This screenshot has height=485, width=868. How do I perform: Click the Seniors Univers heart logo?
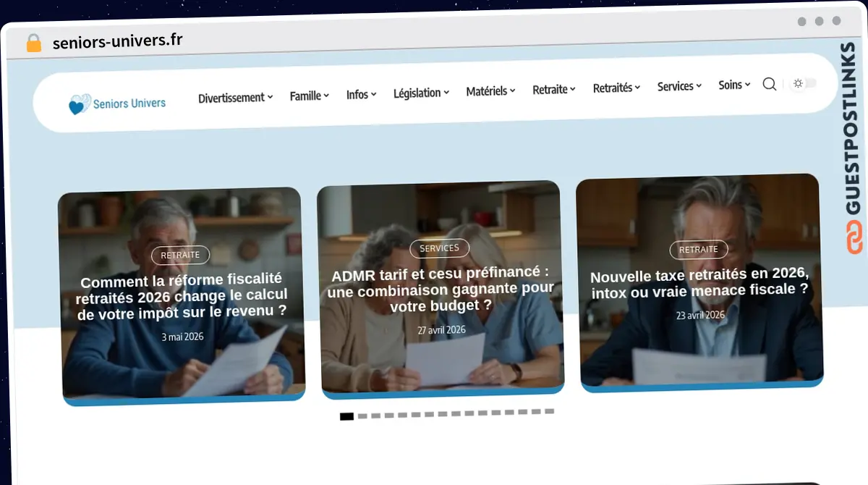click(x=79, y=105)
